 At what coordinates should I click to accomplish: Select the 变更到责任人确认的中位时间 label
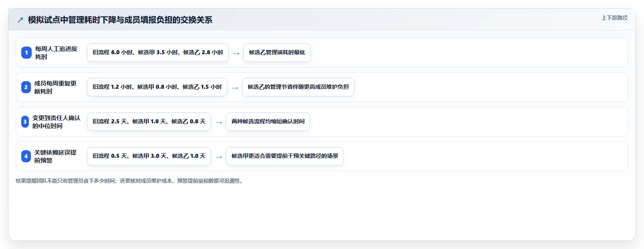(57, 122)
